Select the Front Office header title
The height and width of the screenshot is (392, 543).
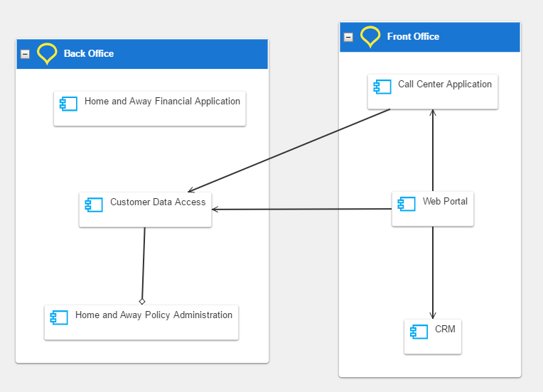coord(413,37)
